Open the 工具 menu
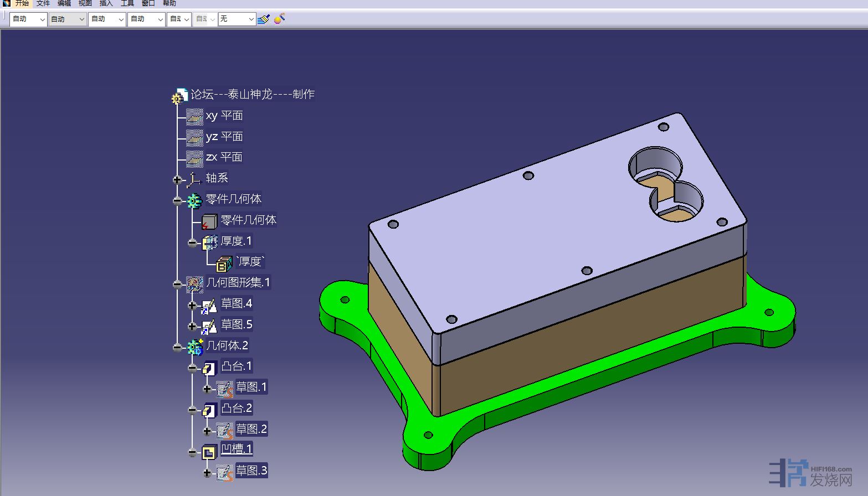Screen dimensions: 868x496 [127, 3]
